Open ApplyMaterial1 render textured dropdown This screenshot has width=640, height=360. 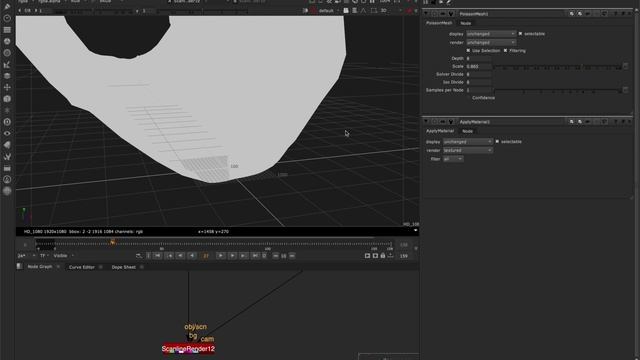point(468,150)
